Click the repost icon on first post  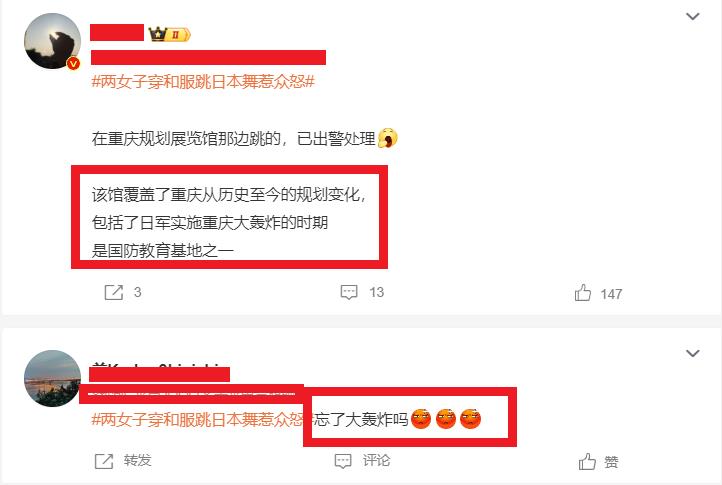click(114, 292)
